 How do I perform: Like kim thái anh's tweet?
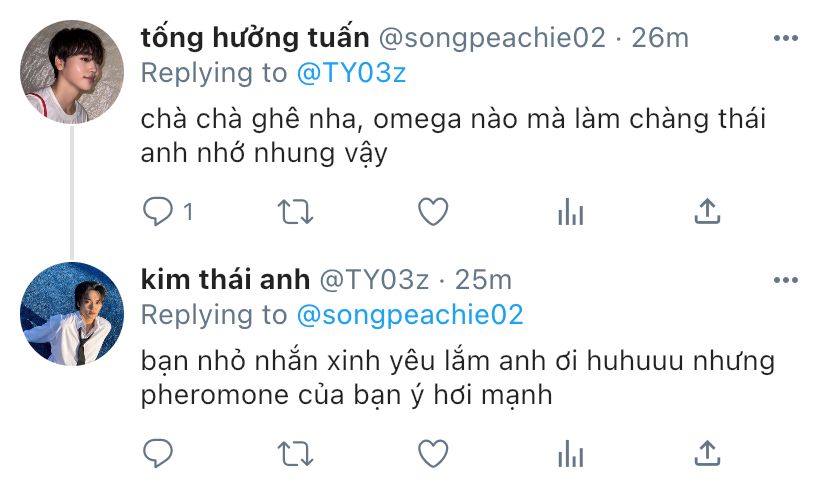pyautogui.click(x=432, y=454)
